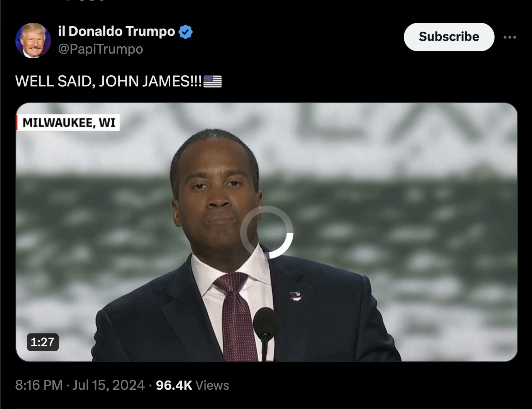This screenshot has width=532, height=409.
Task: Open the il Donaldo Trumpo profile avatar
Action: click(33, 41)
